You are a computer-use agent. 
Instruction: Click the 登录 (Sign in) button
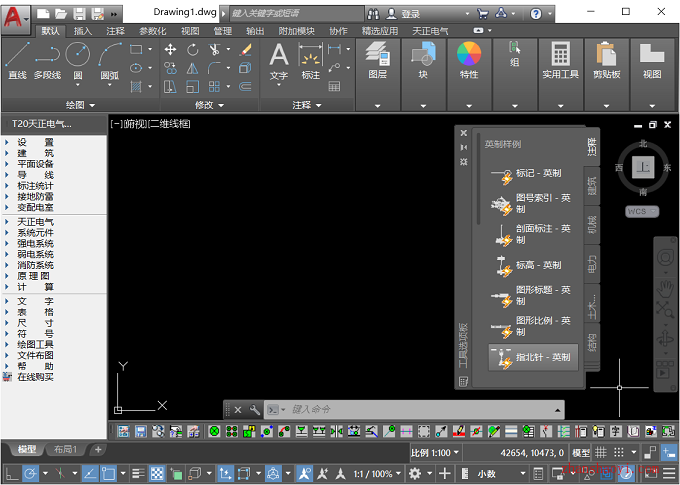[410, 14]
